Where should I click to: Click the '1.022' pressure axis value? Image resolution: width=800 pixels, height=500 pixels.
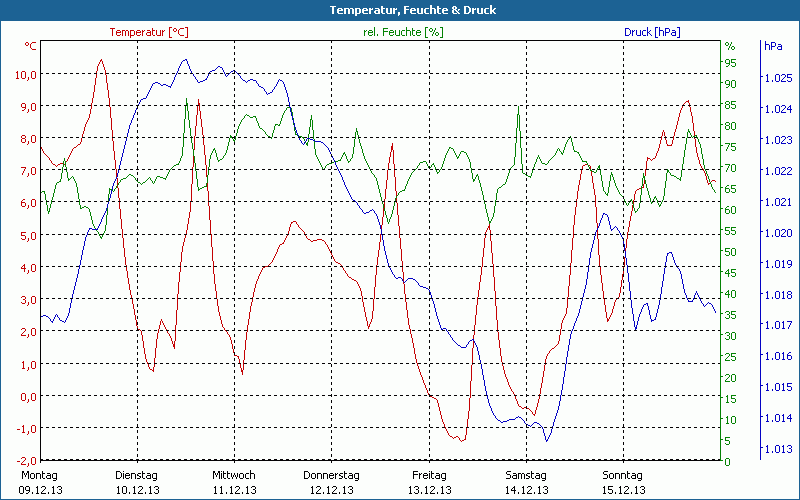778,171
